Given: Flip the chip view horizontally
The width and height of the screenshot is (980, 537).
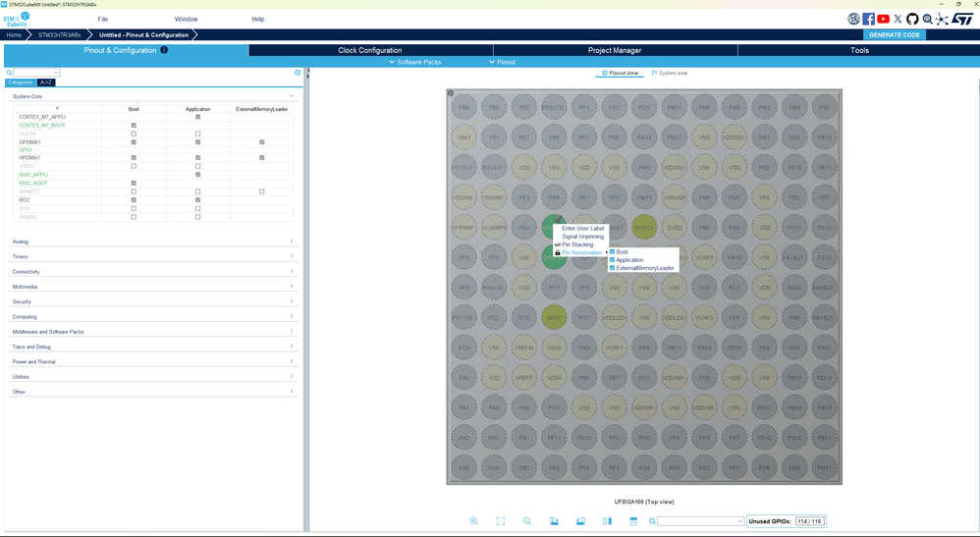Looking at the screenshot, I should [x=607, y=520].
